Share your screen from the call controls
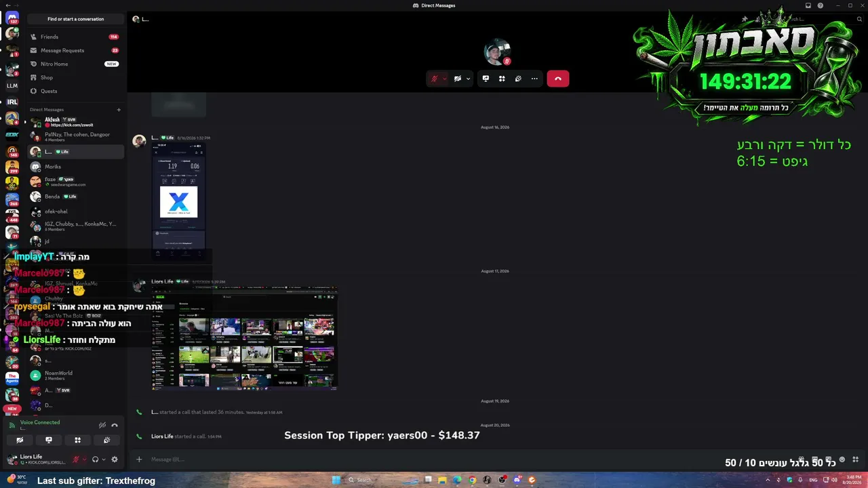Image resolution: width=868 pixels, height=488 pixels. pos(486,79)
